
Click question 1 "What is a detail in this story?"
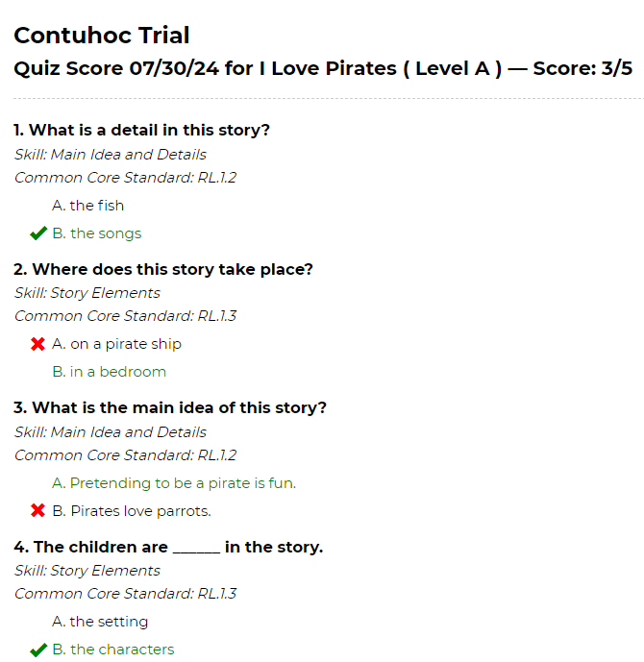[x=141, y=130]
